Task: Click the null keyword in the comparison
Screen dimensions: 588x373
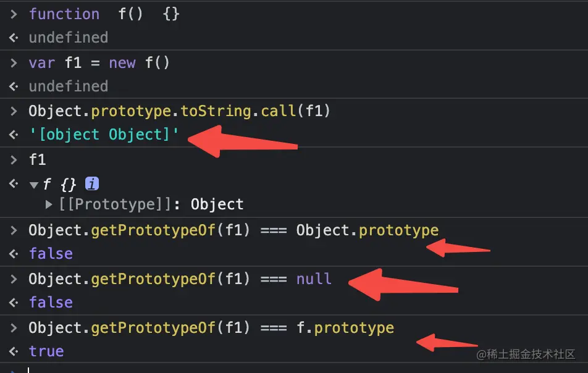Action: click(314, 279)
